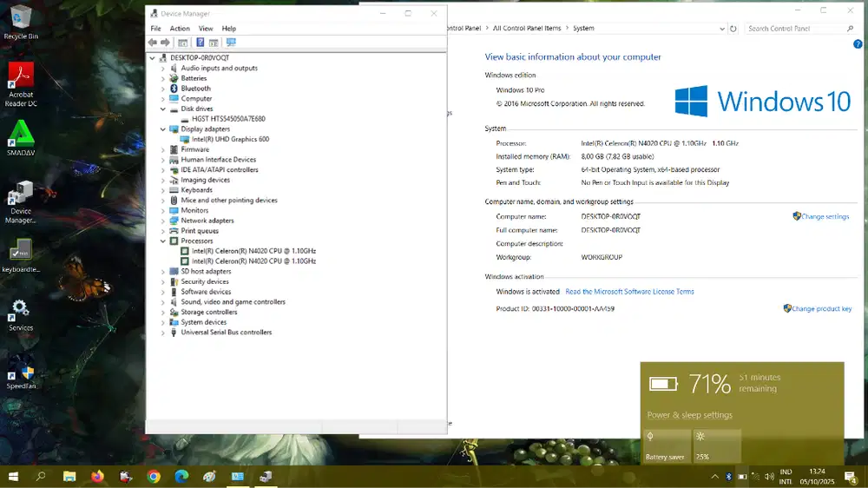Select the HGST HTS545050A7E680 disk drive
Image resolution: width=868 pixels, height=488 pixels.
[x=228, y=119]
